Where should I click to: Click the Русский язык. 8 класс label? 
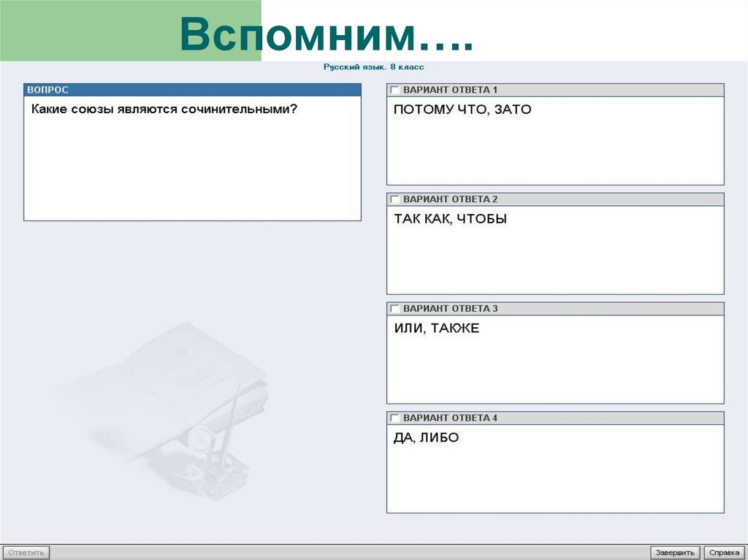pos(375,66)
